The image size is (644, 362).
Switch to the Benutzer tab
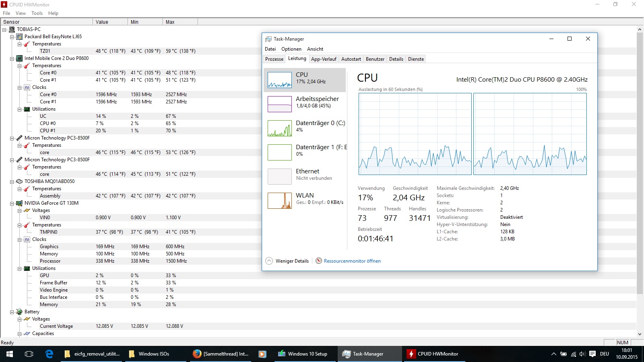(x=375, y=59)
